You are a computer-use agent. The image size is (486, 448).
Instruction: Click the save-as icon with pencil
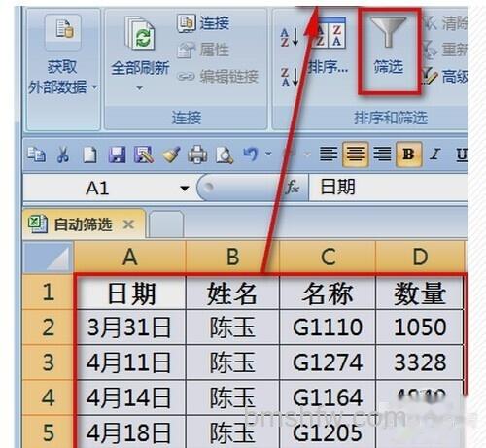144,155
